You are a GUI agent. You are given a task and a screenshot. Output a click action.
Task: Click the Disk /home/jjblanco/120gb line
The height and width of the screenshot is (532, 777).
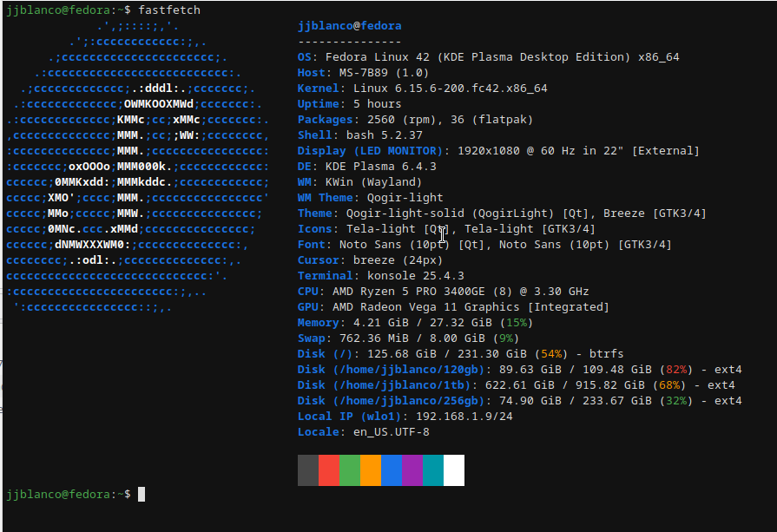[x=519, y=370]
